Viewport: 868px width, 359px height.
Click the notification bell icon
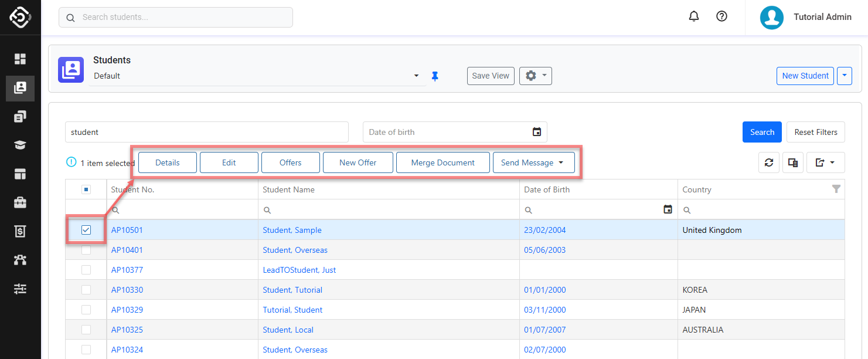[694, 16]
